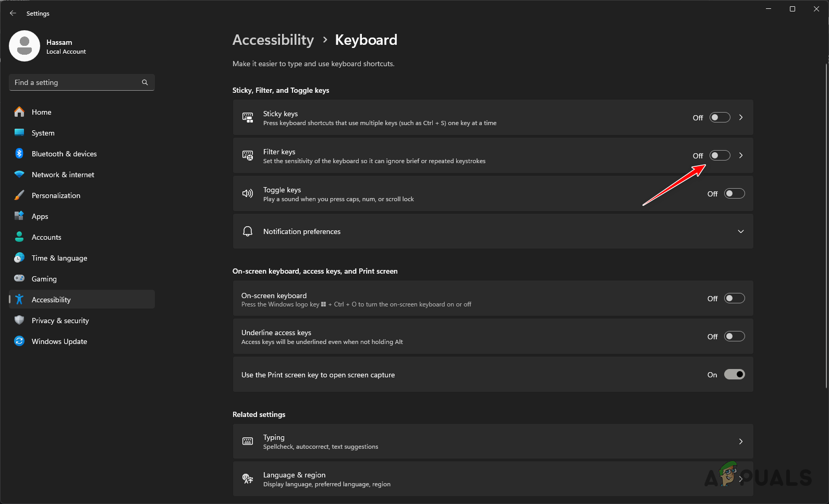
Task: Click the Toggle keys speaker icon
Action: (x=247, y=193)
